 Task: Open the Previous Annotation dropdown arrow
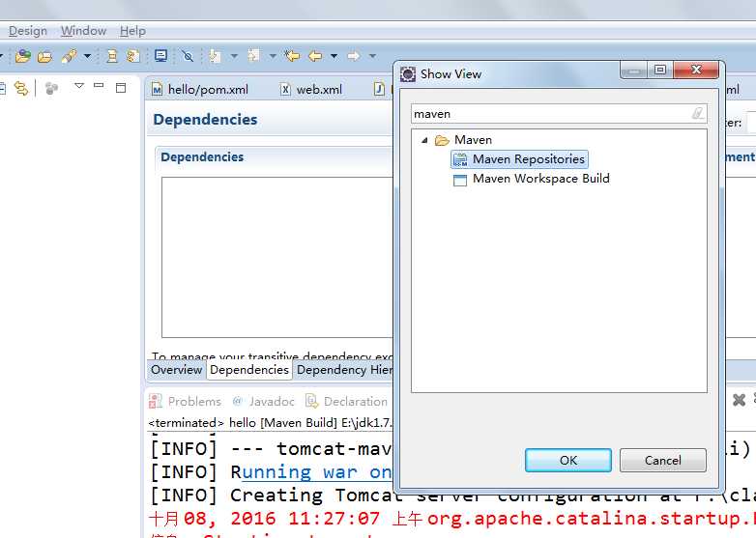pos(273,56)
